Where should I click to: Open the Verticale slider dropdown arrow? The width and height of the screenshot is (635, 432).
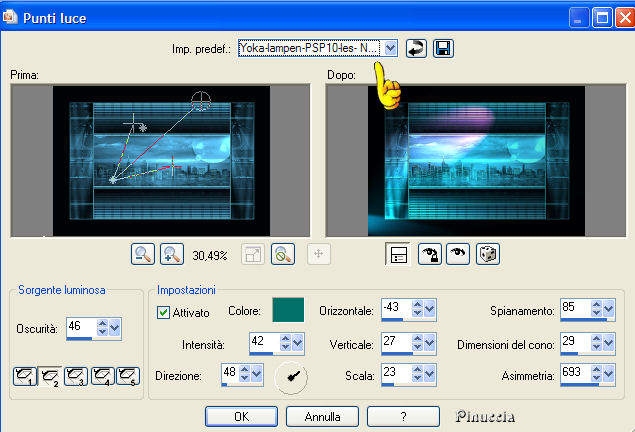click(429, 343)
